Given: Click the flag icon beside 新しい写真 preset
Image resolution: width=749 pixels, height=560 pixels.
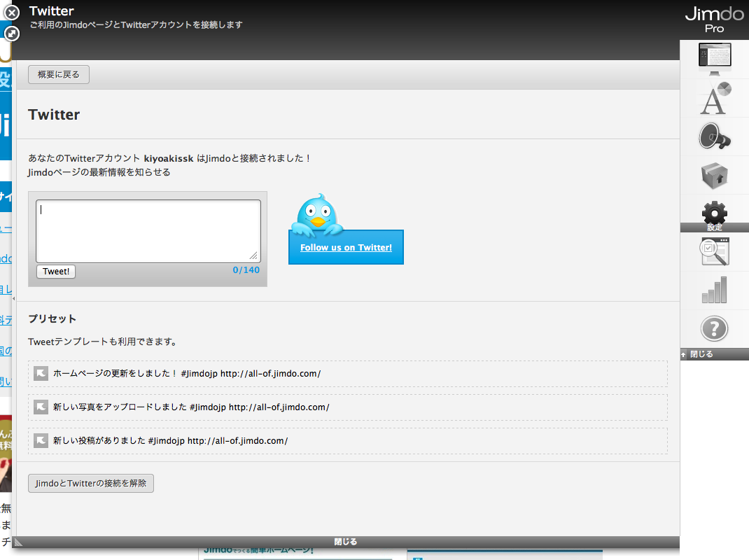Looking at the screenshot, I should (41, 407).
